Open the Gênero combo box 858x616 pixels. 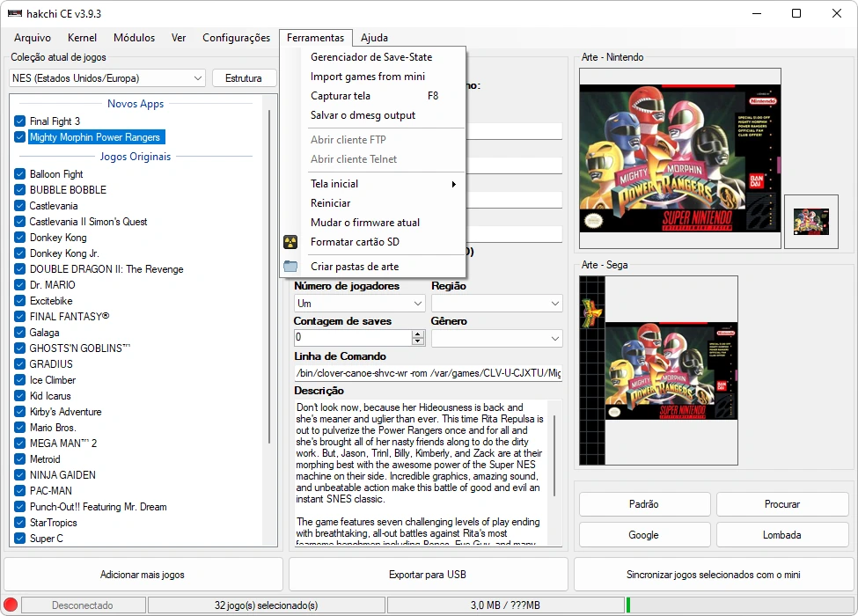pos(496,339)
